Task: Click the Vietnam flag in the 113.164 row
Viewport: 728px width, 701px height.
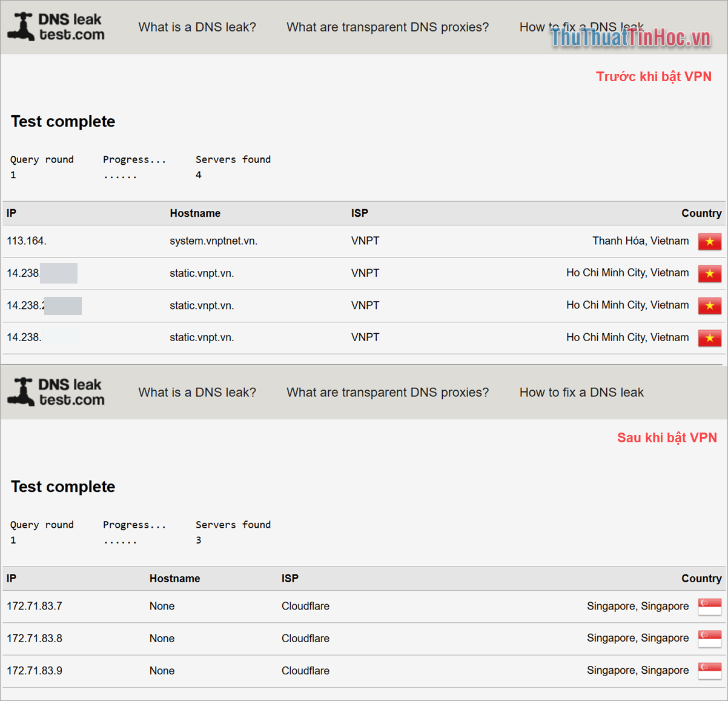Action: tap(709, 241)
